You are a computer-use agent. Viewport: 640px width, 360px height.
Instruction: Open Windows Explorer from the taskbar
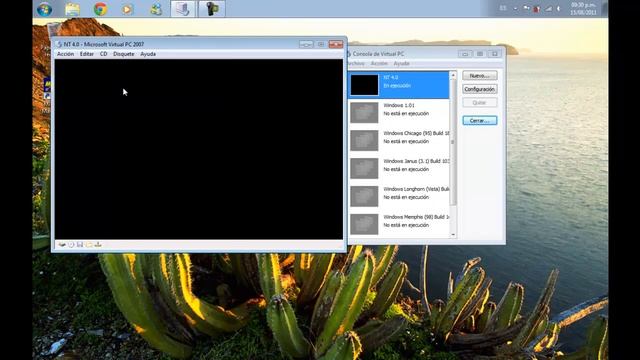click(72, 9)
